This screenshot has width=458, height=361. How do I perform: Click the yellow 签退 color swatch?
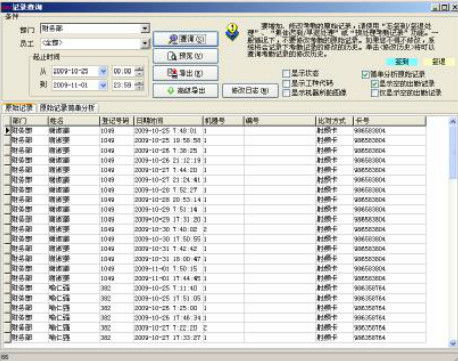click(x=438, y=62)
